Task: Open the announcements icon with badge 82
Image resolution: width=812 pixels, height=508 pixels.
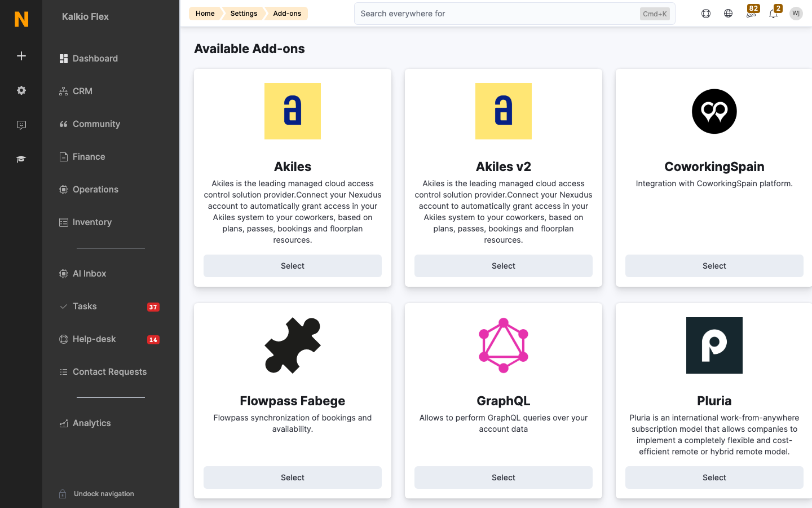Action: [752, 12]
